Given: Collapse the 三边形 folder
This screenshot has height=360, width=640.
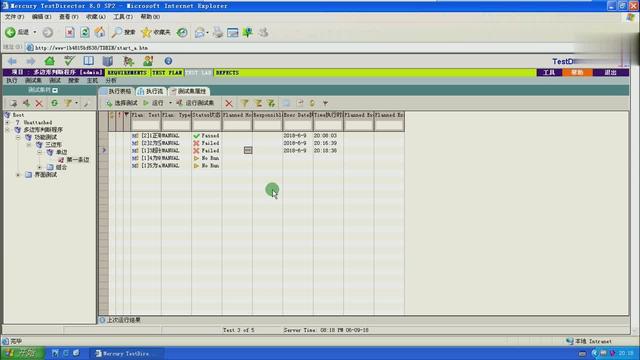Looking at the screenshot, I should [x=29, y=145].
